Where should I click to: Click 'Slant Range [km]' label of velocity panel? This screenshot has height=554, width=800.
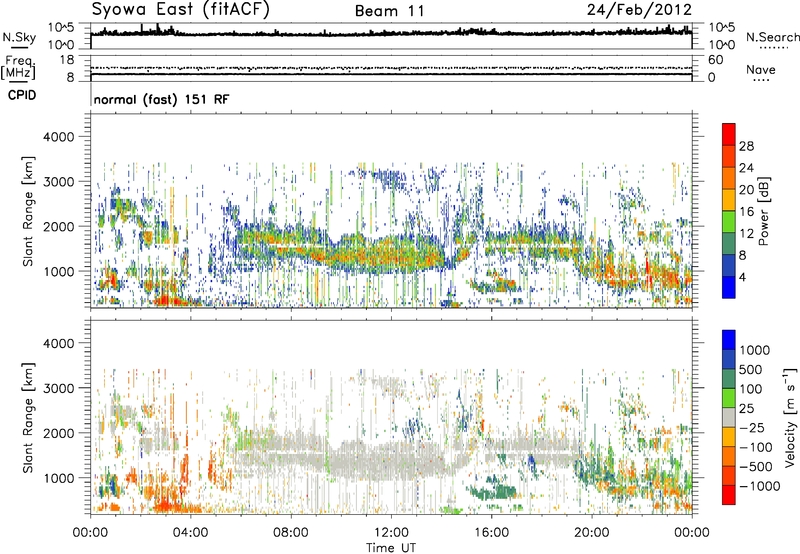[28, 417]
